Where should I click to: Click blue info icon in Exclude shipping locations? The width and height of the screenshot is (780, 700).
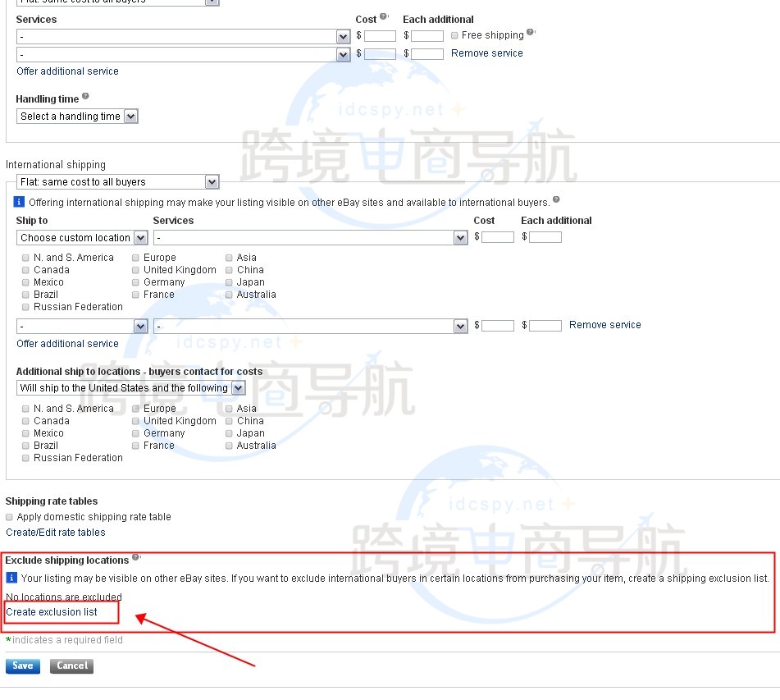pyautogui.click(x=11, y=578)
